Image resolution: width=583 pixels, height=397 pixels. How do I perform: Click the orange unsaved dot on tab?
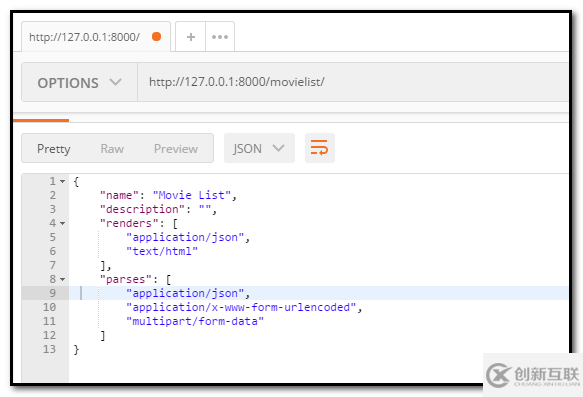(x=157, y=36)
